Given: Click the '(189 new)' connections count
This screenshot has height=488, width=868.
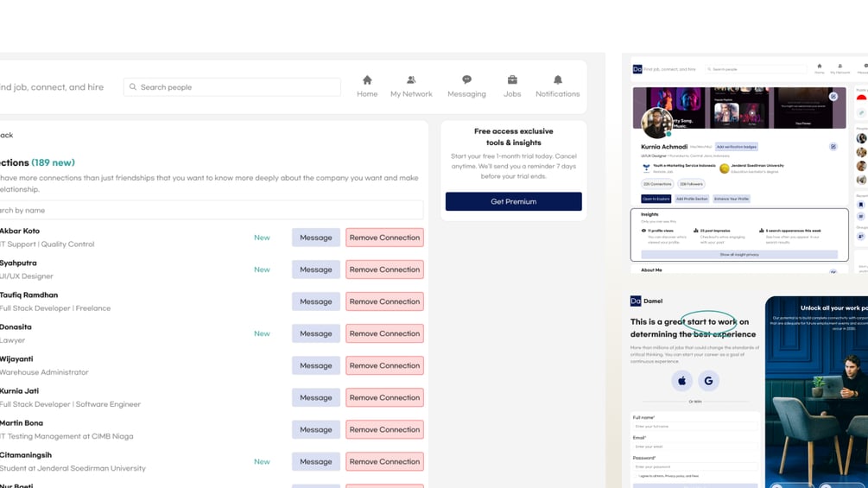Looking at the screenshot, I should point(53,162).
